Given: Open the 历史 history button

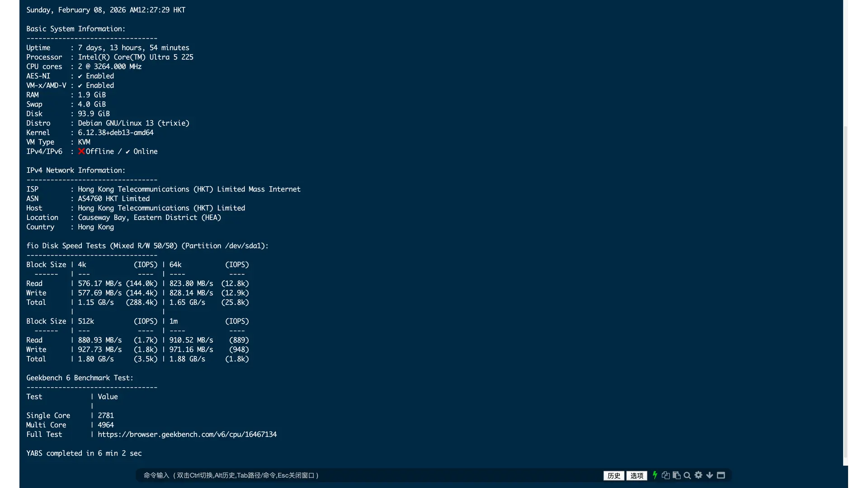Looking at the screenshot, I should pos(613,475).
